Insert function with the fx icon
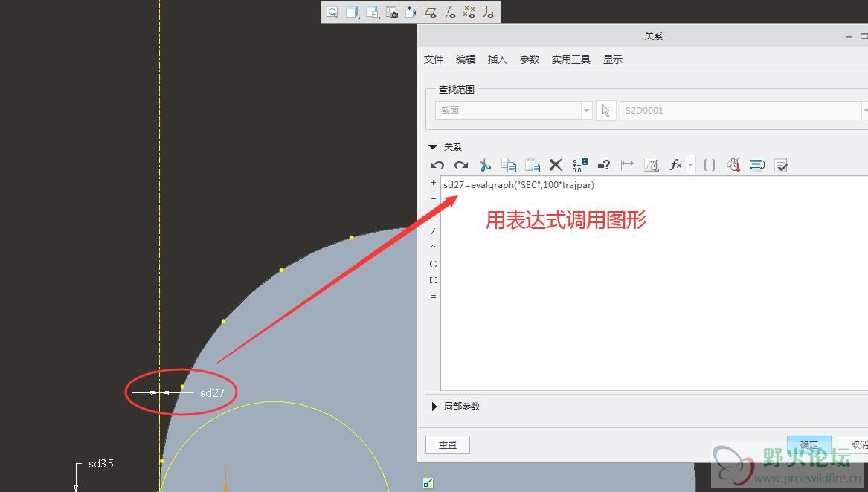The height and width of the screenshot is (492, 868). tap(675, 165)
